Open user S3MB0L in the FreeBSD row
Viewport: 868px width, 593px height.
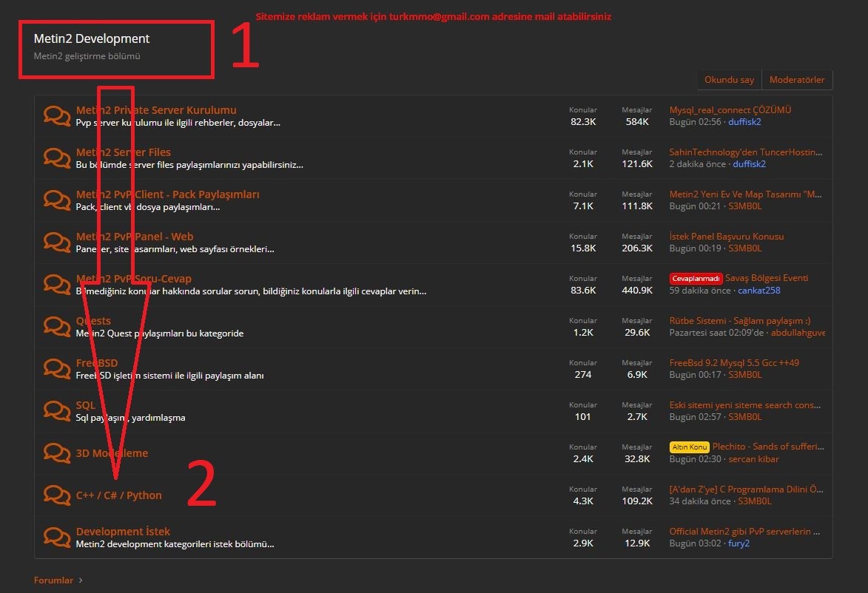click(x=745, y=374)
